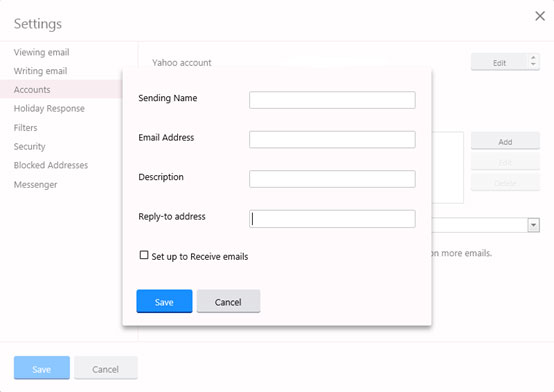Click the Yahoo account Edit button
The height and width of the screenshot is (392, 554).
pos(500,63)
